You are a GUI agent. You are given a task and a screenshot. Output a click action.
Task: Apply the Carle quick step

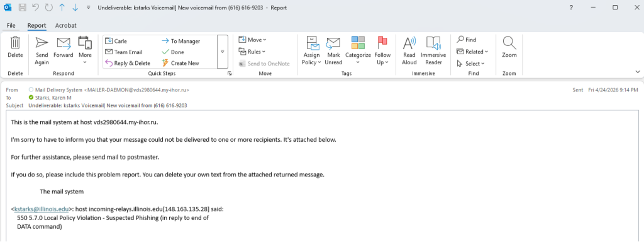(116, 41)
